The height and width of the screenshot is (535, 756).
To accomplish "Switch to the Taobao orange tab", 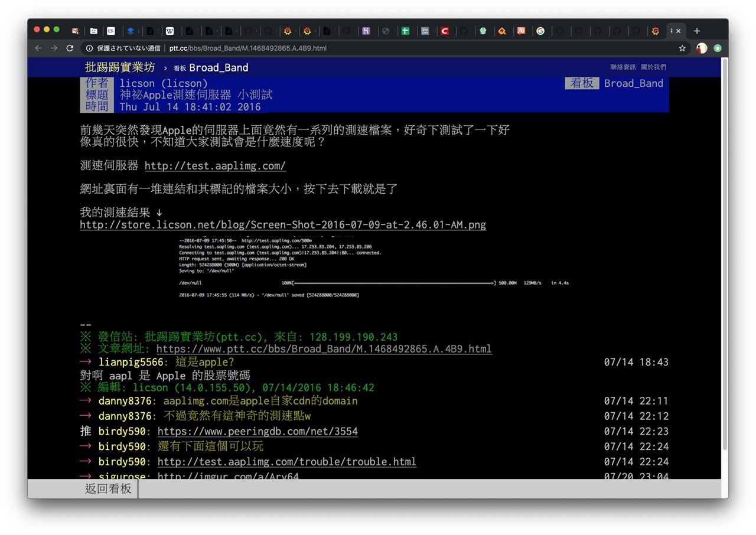I will pyautogui.click(x=522, y=31).
